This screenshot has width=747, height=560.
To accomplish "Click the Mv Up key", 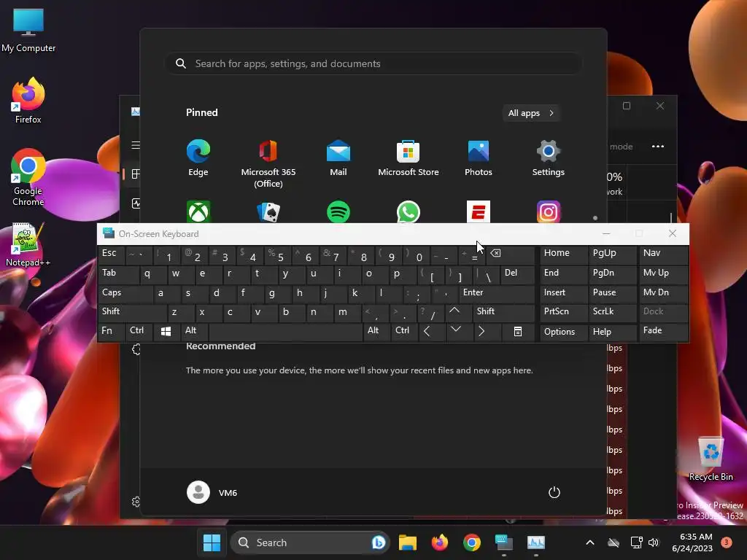I will pos(664,274).
